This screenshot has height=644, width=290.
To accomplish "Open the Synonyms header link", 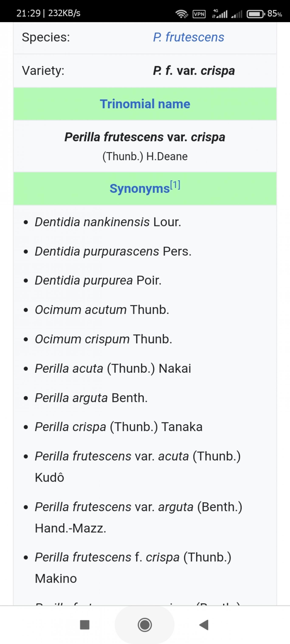I will (140, 189).
